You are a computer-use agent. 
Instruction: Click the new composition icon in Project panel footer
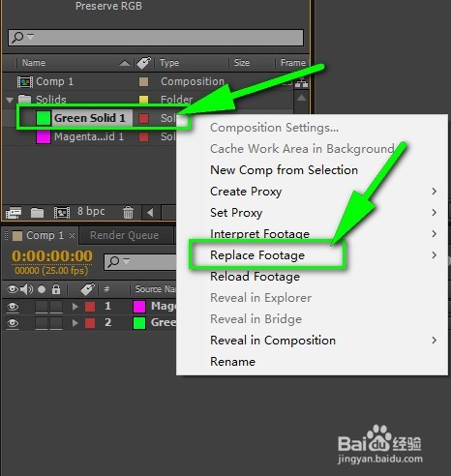click(x=62, y=213)
